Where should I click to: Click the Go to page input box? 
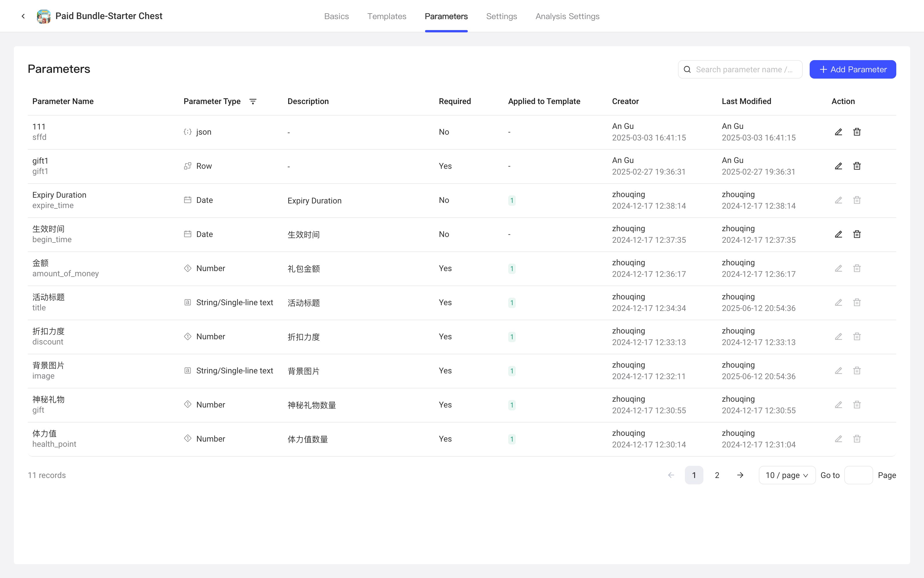point(858,475)
